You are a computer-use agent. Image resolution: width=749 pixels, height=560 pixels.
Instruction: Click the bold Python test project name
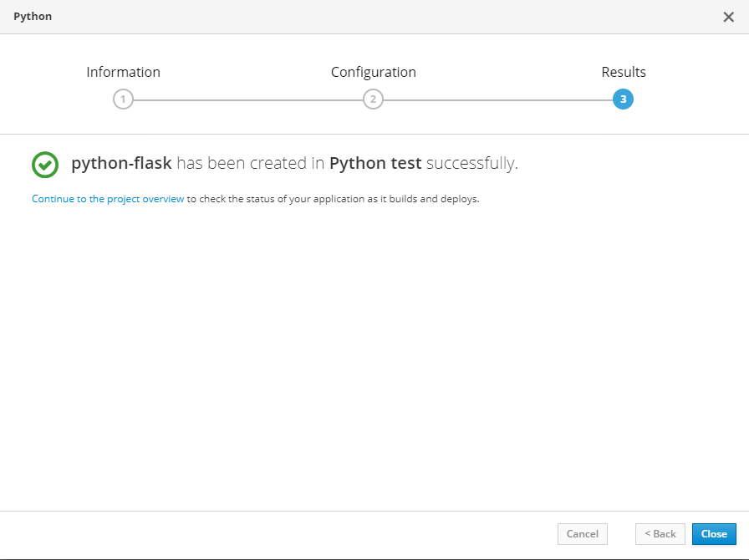click(375, 164)
